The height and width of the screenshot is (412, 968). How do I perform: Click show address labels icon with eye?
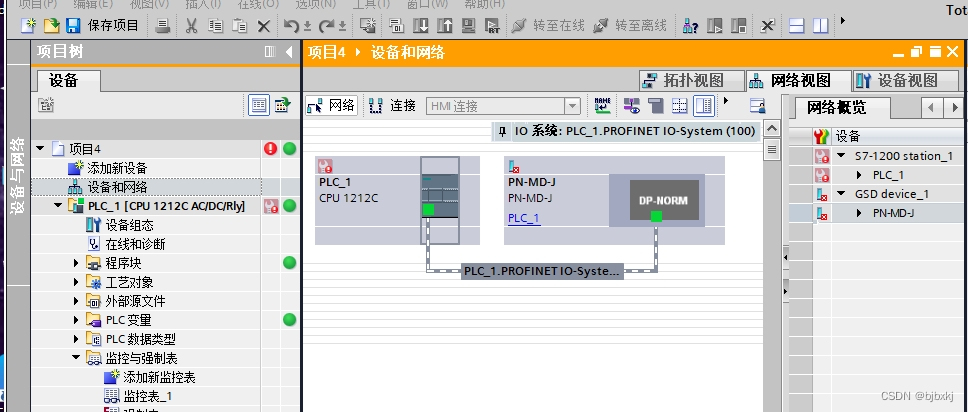click(x=632, y=106)
